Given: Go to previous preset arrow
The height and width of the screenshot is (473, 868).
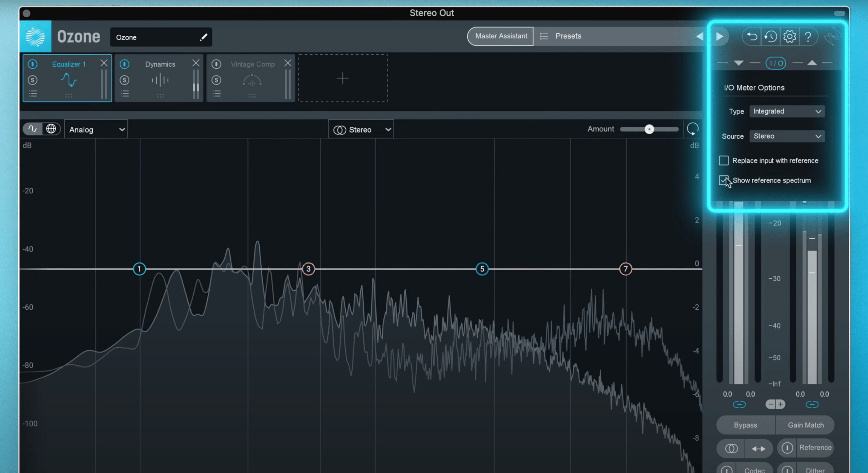Looking at the screenshot, I should click(x=700, y=36).
